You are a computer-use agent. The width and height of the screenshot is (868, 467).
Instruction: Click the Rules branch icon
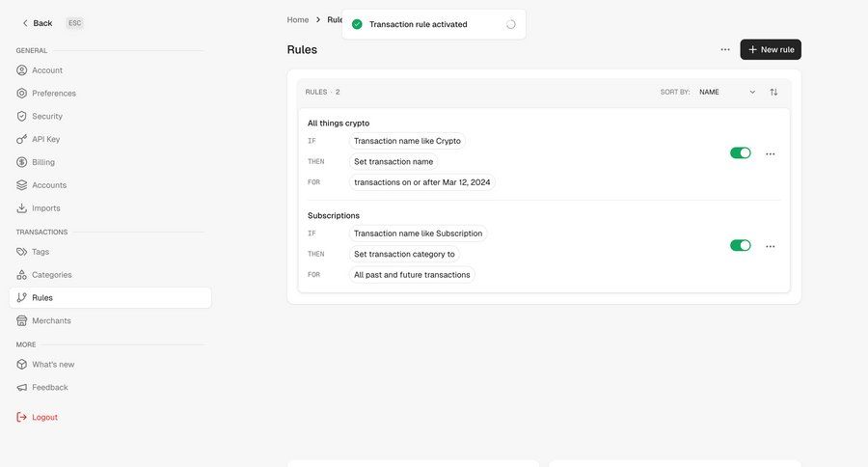[21, 297]
